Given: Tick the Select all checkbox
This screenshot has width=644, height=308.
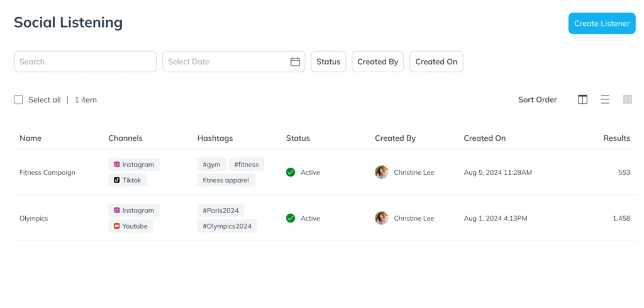Looking at the screenshot, I should tap(18, 99).
